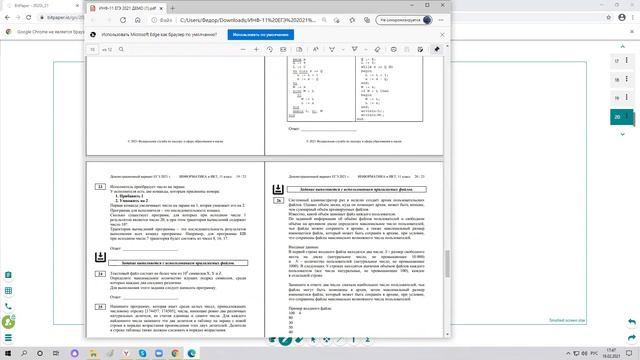Select the PDF highlight tool
This screenshot has height=360, width=640.
(354, 49)
